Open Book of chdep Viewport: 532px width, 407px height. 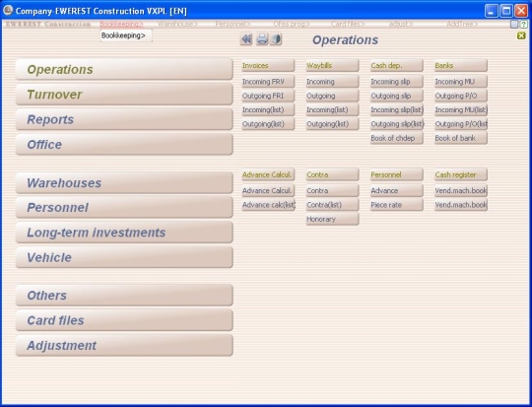tap(397, 138)
